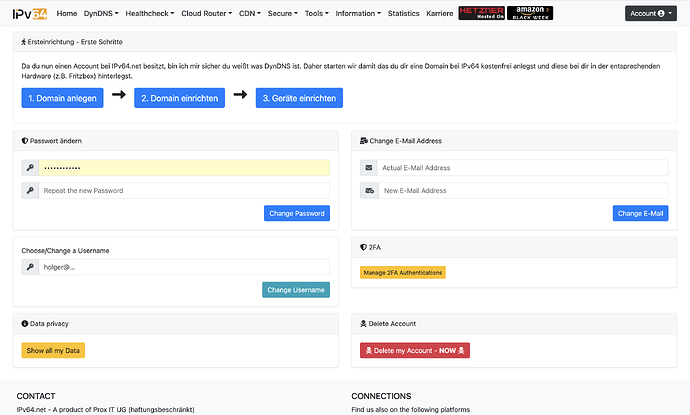Click Show all my Data button
The height and width of the screenshot is (415, 690).
(x=53, y=350)
